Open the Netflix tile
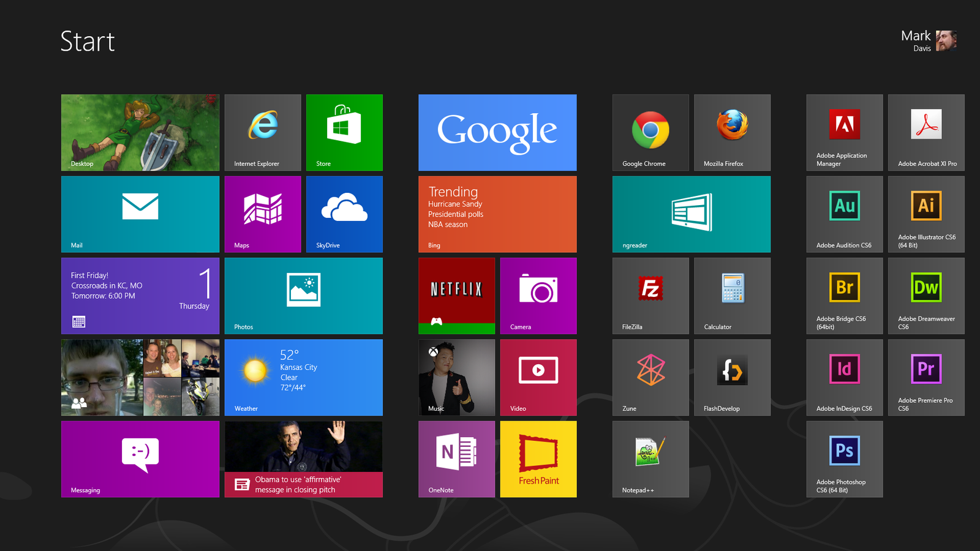The image size is (980, 551). click(456, 296)
